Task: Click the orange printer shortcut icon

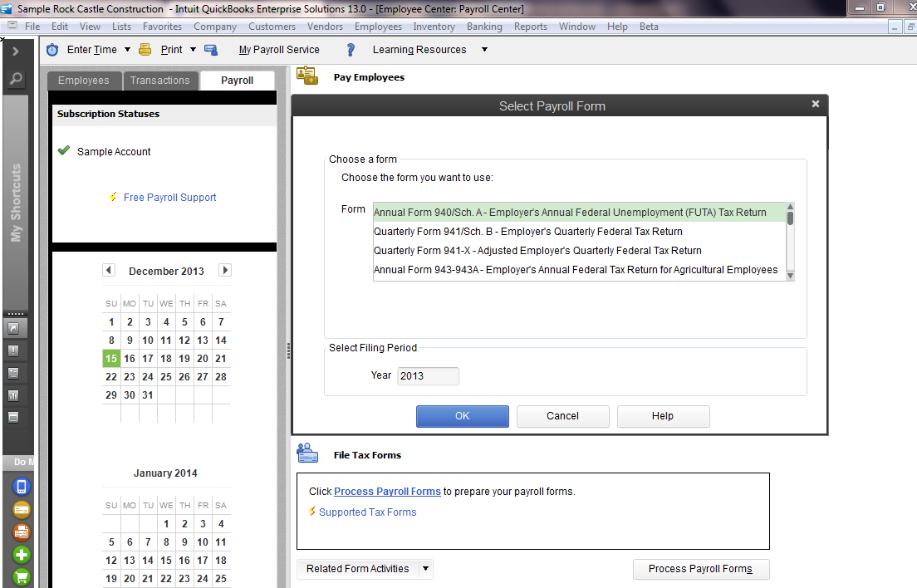Action: [22, 532]
